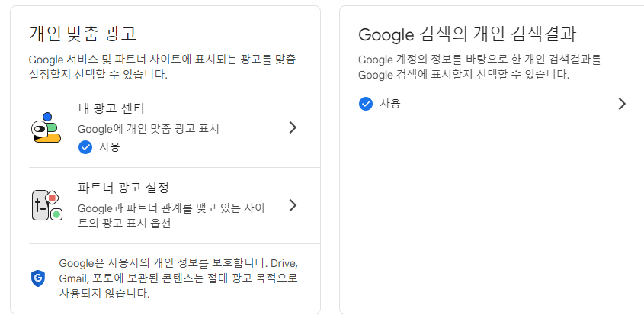The height and width of the screenshot is (325, 644).
Task: Click the 사용 status label in the search results card
Action: (x=389, y=104)
